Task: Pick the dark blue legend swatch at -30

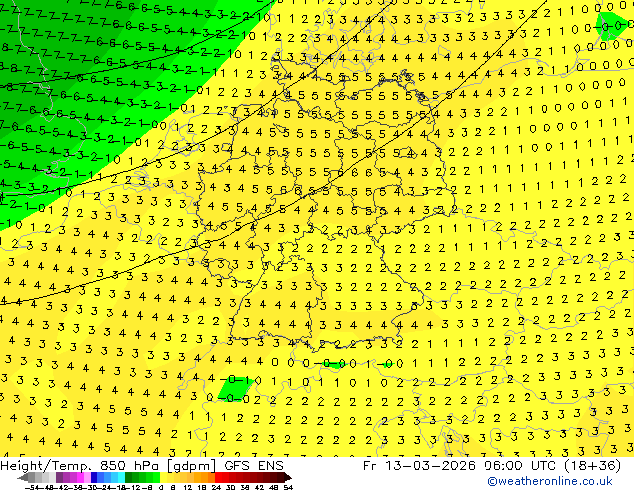Action: [x=94, y=477]
